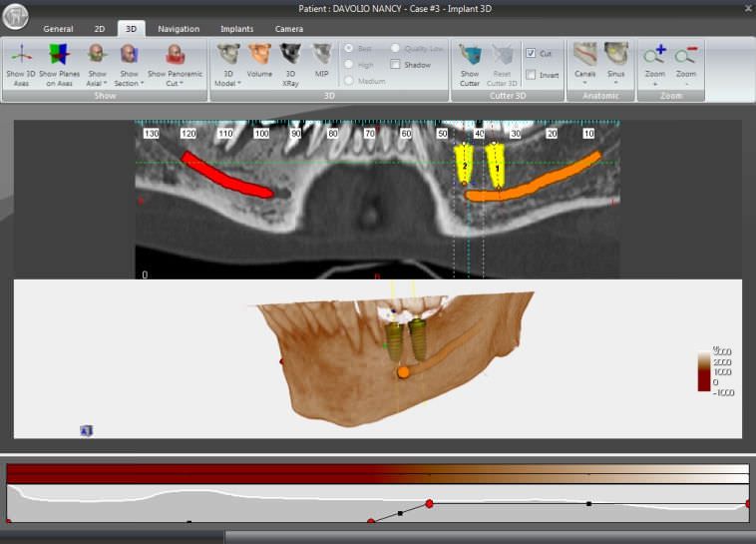The image size is (756, 544).
Task: Enable the Shadow checkbox
Action: pos(396,64)
